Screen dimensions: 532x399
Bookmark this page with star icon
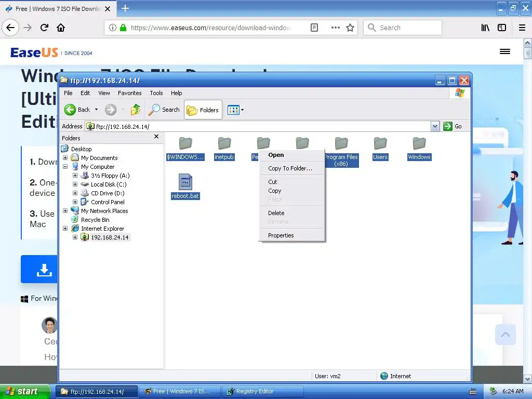(350, 28)
